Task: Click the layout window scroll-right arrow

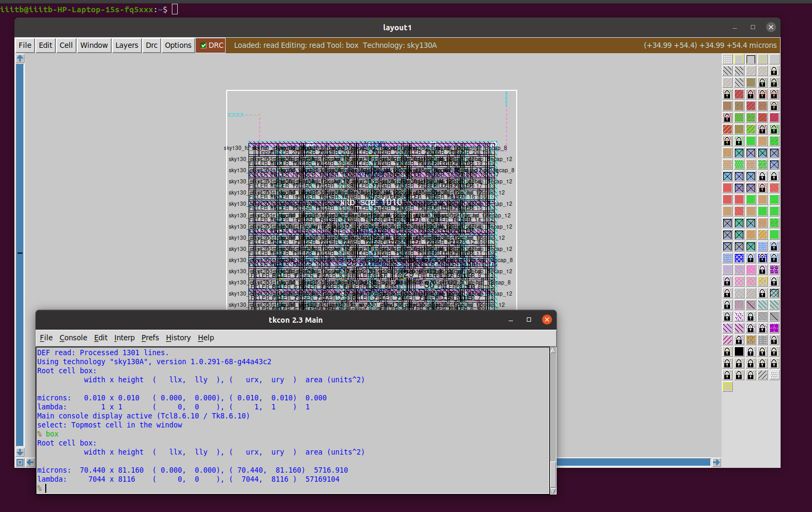Action: [x=716, y=463]
